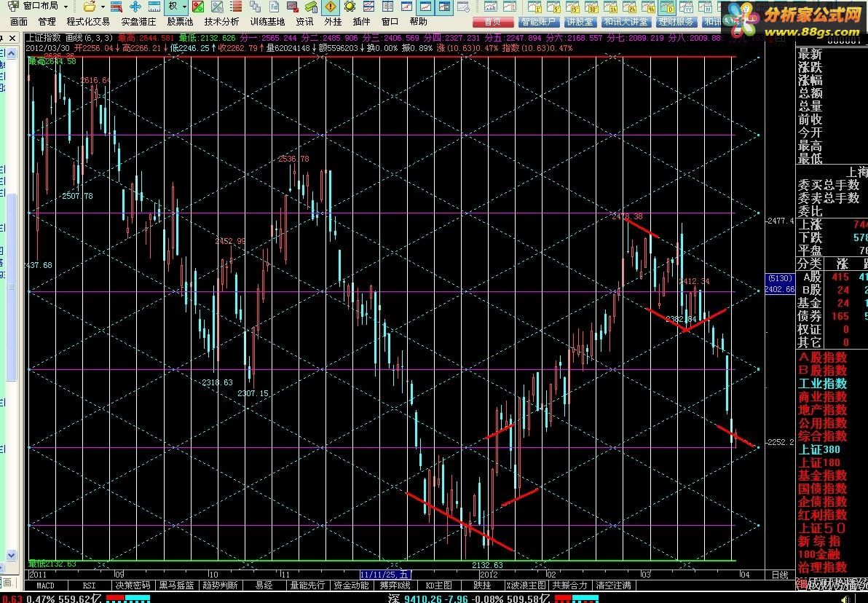Select 上证380 in the index list
Viewport: 868px width, 603px height.
[x=819, y=449]
